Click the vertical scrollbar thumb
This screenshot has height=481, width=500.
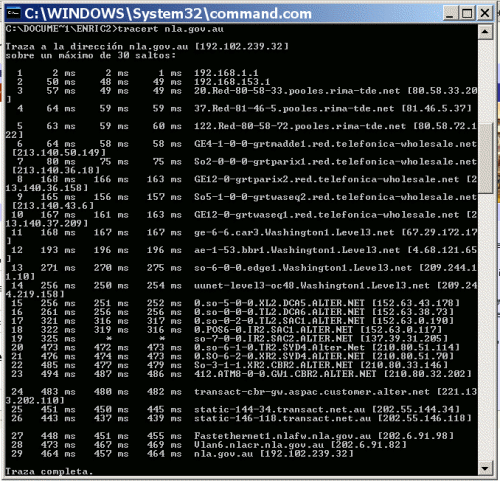[485, 158]
